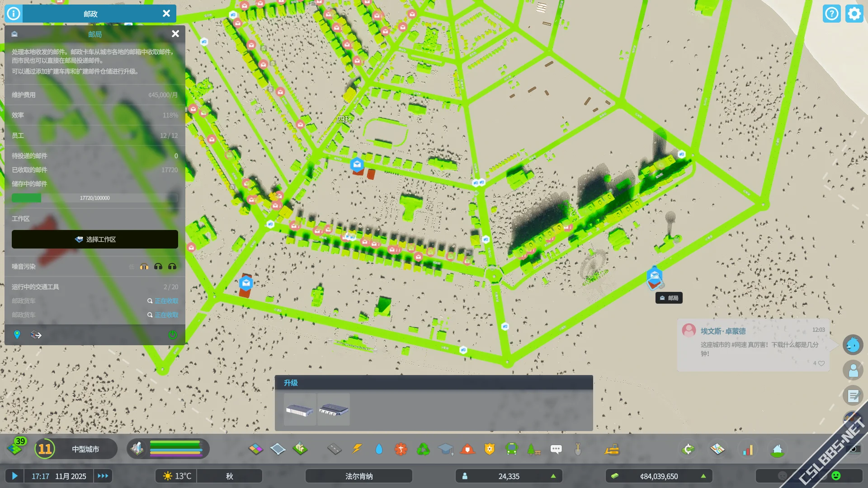Click 选择工作区 button

click(95, 239)
